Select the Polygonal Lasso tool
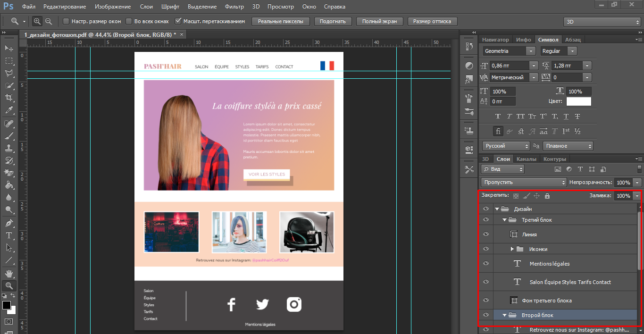Viewport: 644px width, 334px height. tap(8, 73)
